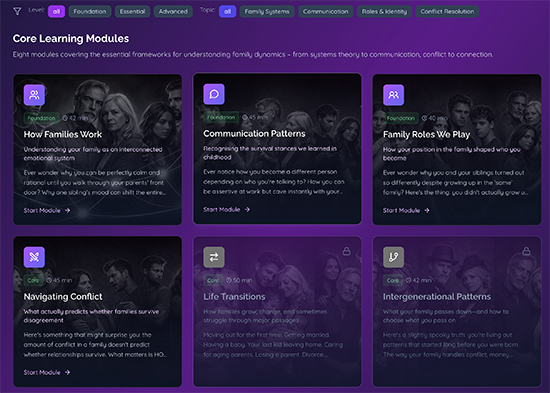This screenshot has width=550, height=393.
Task: Click the 'Eight modules covering' description text
Action: (x=253, y=54)
